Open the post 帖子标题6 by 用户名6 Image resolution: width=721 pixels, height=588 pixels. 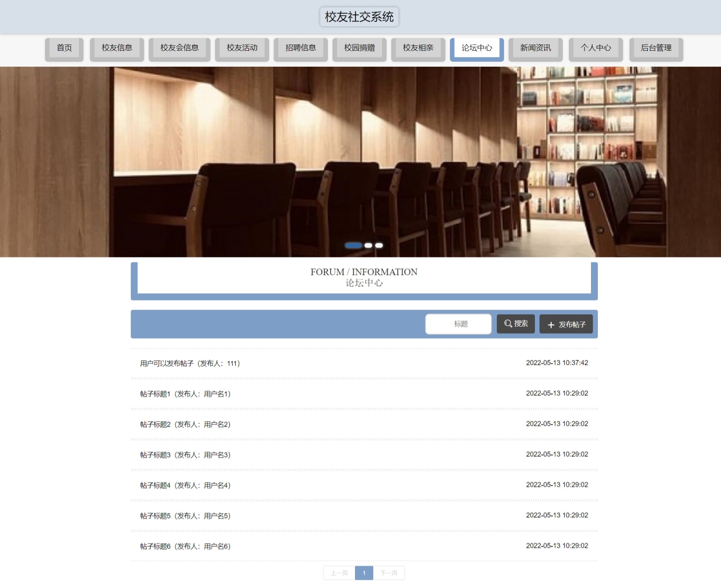tap(364, 546)
